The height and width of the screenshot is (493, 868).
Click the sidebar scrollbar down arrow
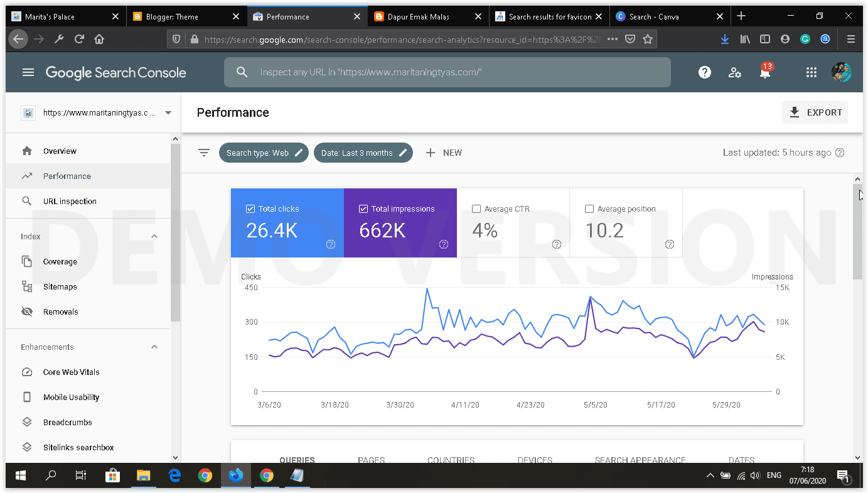(175, 458)
